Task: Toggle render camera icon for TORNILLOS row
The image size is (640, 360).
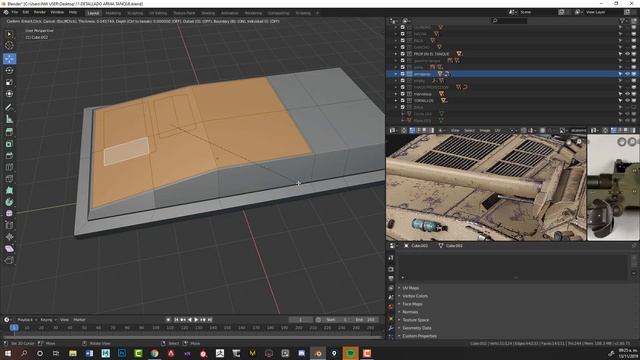Action: [x=634, y=100]
